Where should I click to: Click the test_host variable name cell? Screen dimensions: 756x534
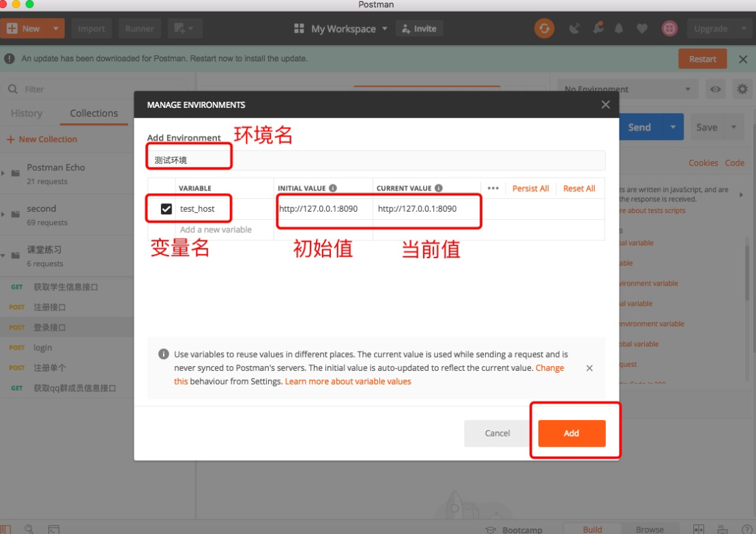pos(224,209)
